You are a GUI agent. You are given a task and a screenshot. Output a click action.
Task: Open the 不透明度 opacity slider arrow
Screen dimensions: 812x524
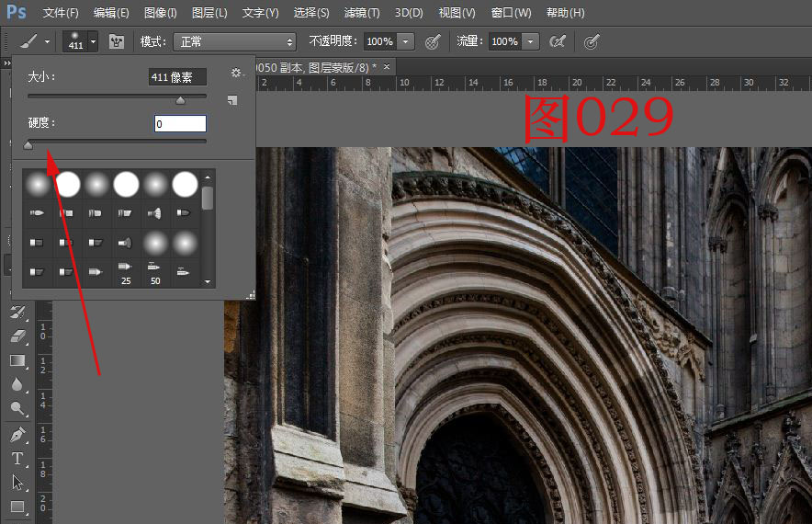click(405, 41)
